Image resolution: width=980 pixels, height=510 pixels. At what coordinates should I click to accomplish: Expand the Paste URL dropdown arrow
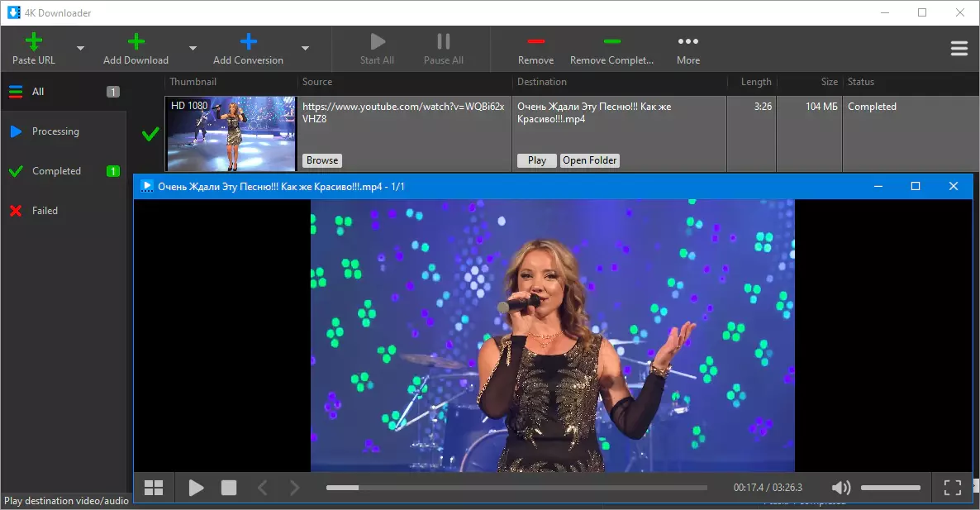(80, 49)
